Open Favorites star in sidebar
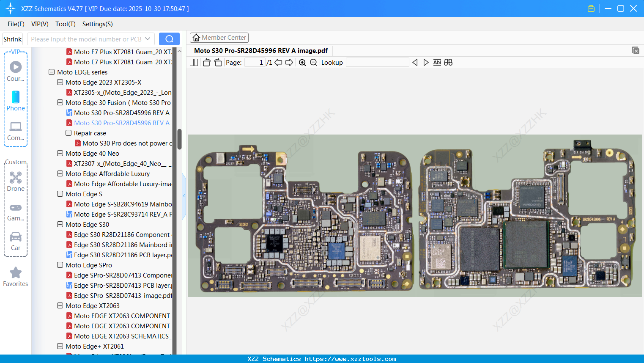The height and width of the screenshot is (363, 644). pyautogui.click(x=16, y=277)
